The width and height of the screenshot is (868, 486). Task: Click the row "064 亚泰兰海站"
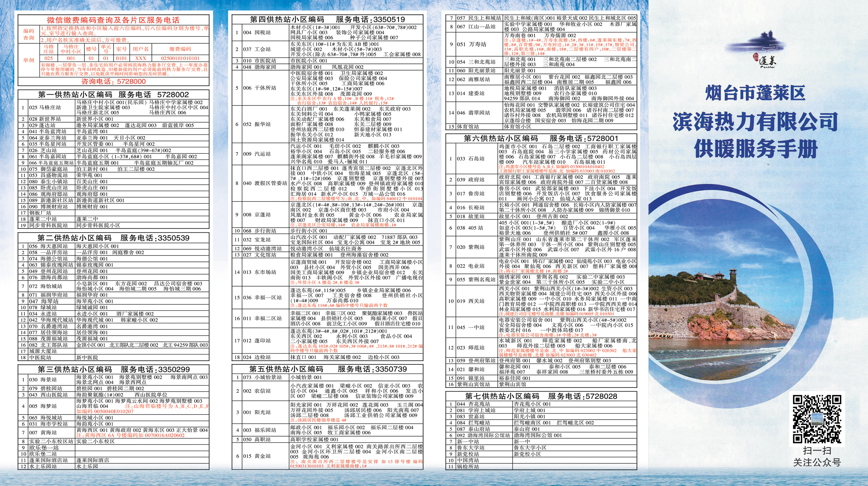[x=114, y=138]
